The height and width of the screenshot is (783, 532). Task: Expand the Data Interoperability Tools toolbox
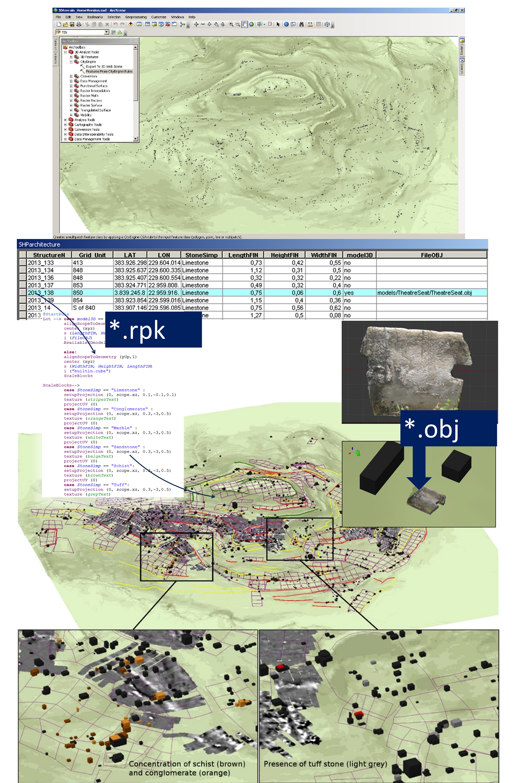65,135
